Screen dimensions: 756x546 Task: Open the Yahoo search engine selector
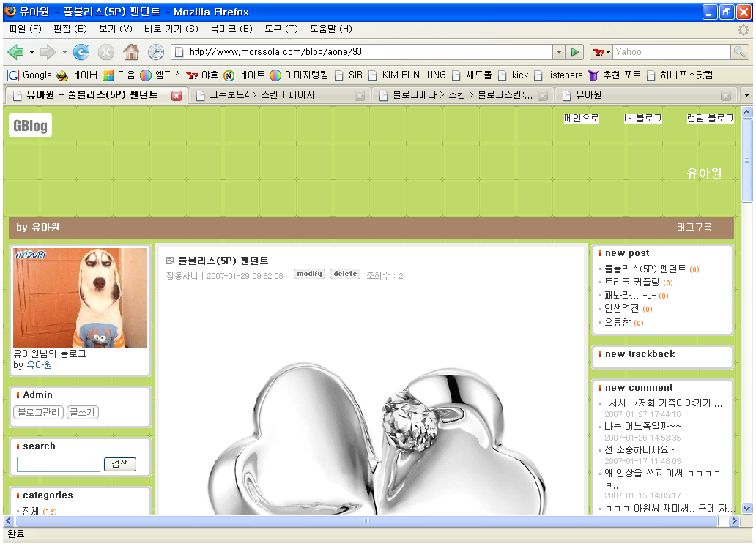click(601, 52)
